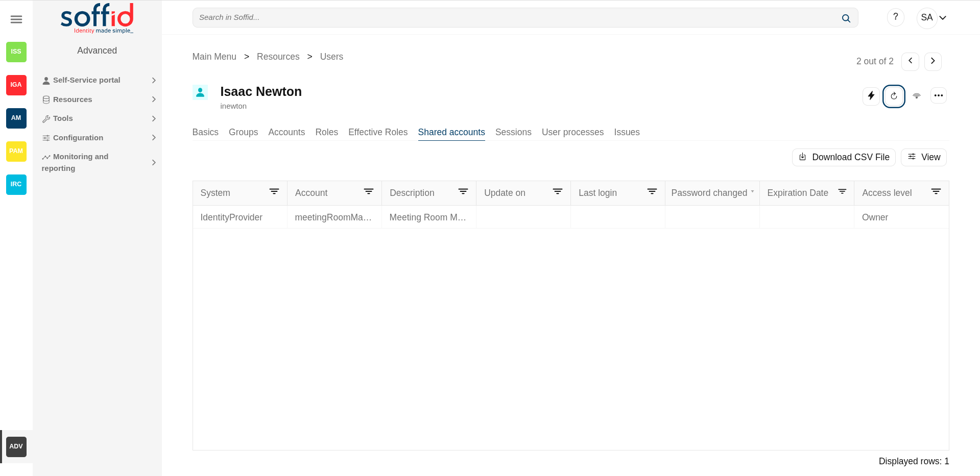Select the AM module badge
This screenshot has height=476, width=980.
16,118
